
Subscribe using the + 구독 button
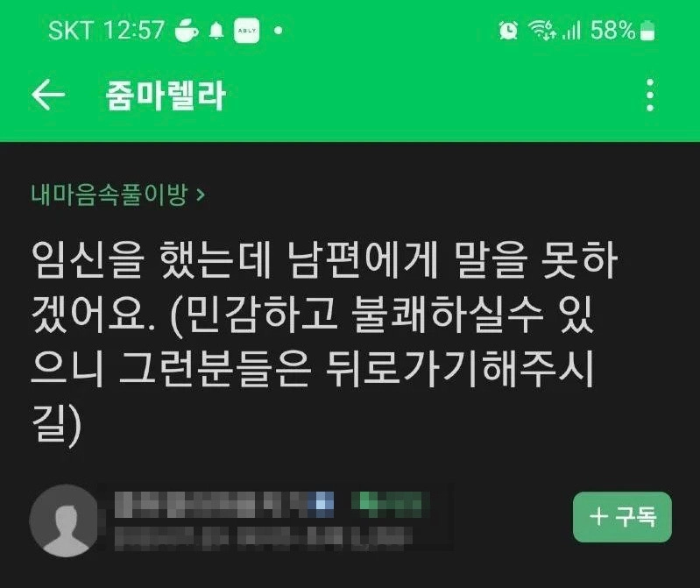point(622,517)
